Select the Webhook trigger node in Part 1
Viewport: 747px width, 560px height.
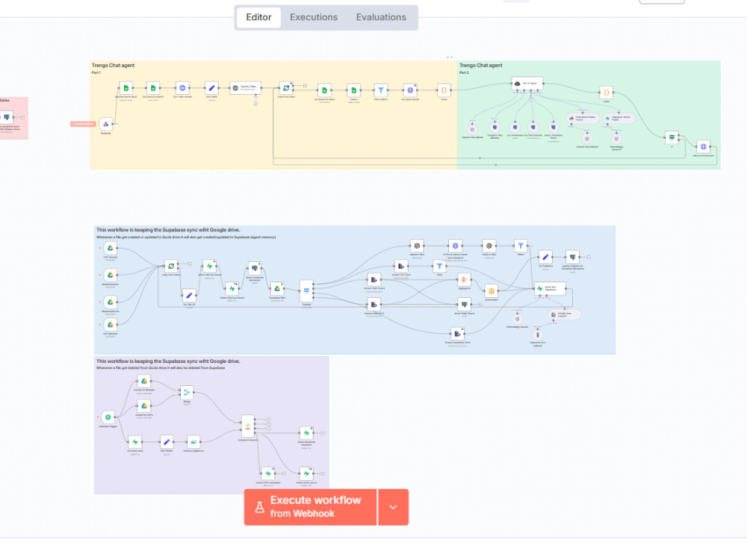point(106,124)
